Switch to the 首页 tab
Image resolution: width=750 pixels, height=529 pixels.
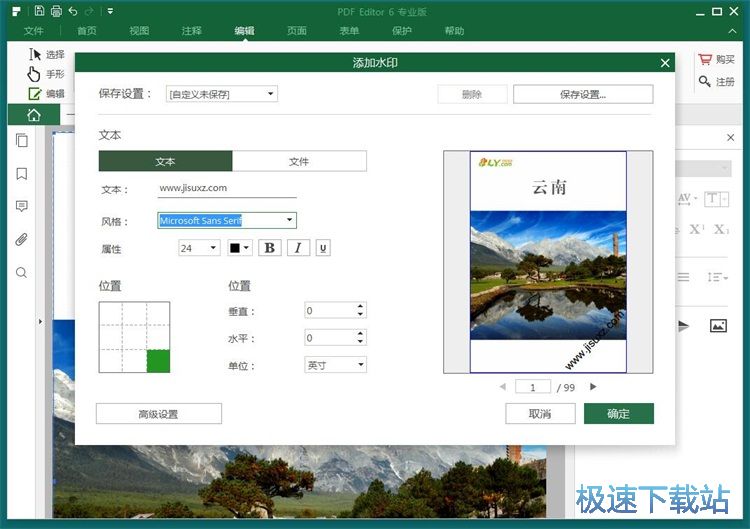[87, 31]
